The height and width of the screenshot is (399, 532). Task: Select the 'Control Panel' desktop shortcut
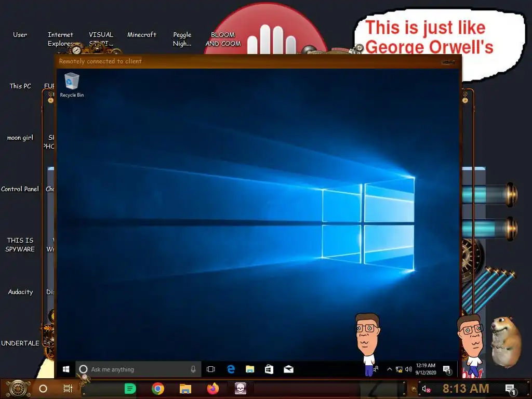tap(20, 189)
